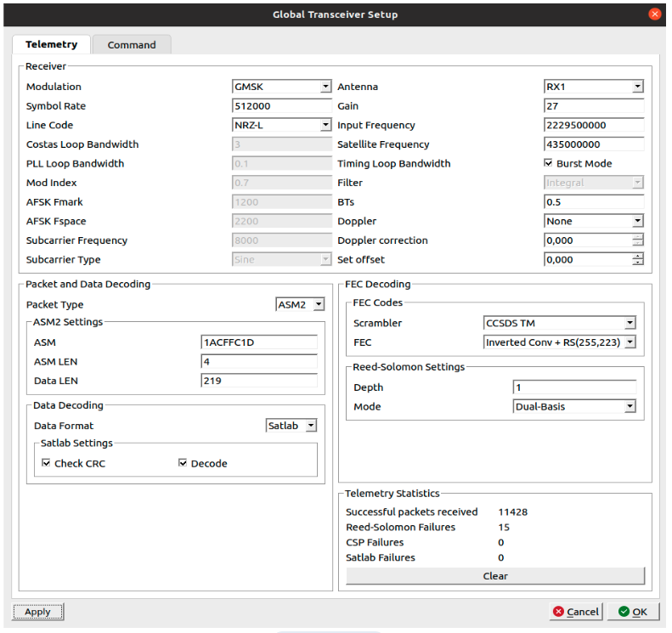The height and width of the screenshot is (633, 672).
Task: Close the Global Transceiver Setup window
Action: (654, 14)
